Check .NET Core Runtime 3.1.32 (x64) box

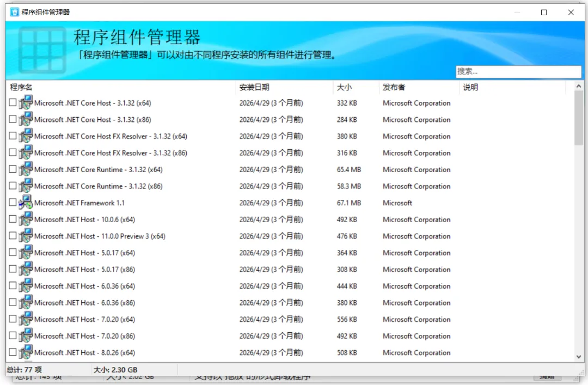pyautogui.click(x=13, y=169)
